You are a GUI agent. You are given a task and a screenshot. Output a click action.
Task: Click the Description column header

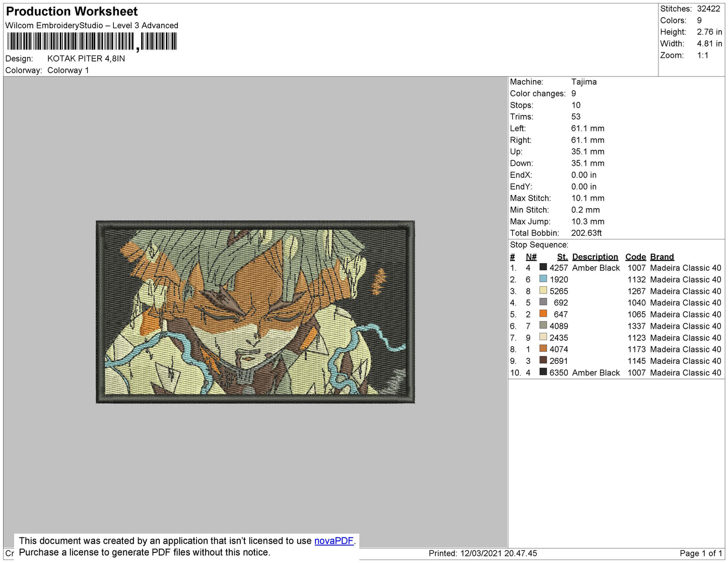click(x=595, y=257)
